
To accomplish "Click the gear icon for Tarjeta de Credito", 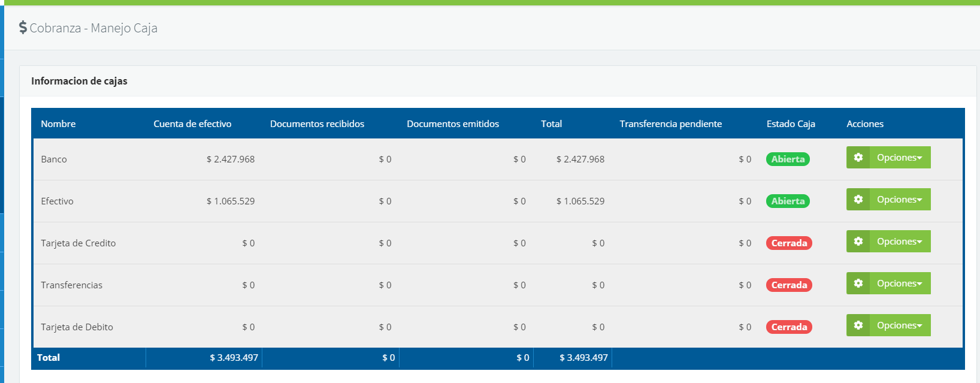I will [858, 242].
